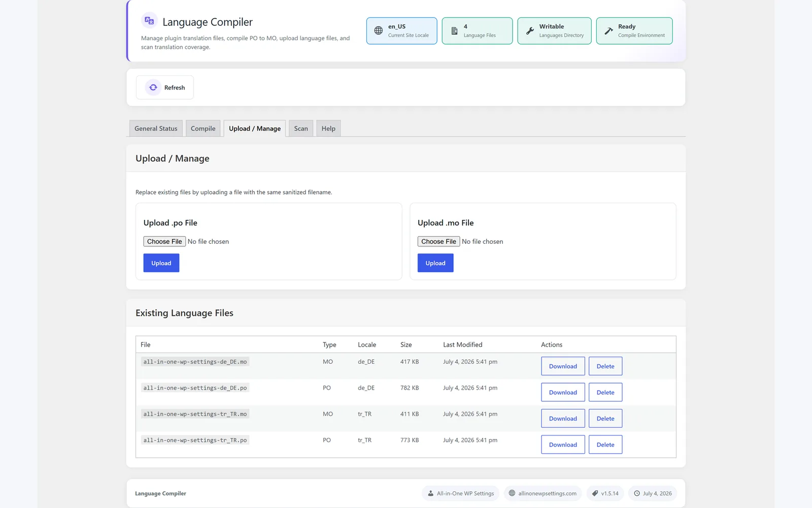Click the File column header
Image resolution: width=812 pixels, height=508 pixels.
(x=146, y=344)
